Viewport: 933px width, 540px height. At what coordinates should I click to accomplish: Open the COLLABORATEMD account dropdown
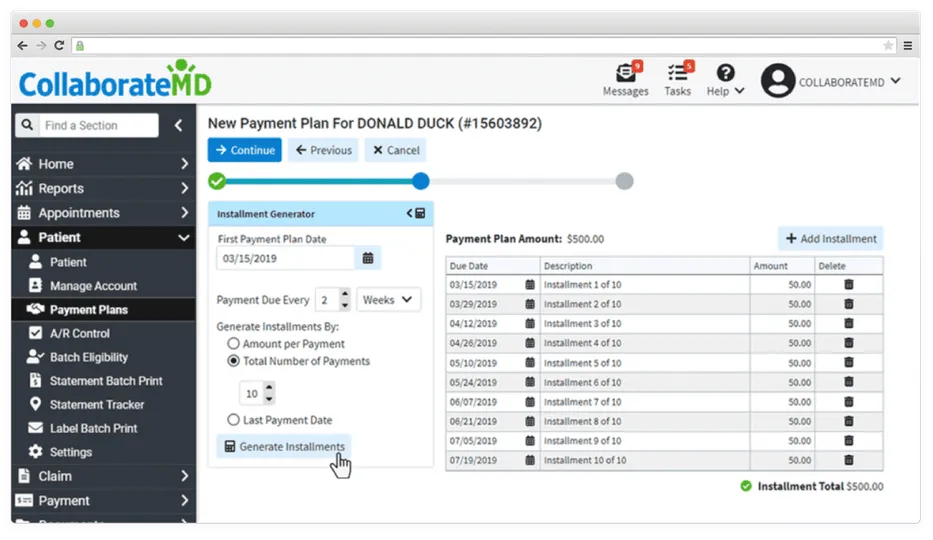point(896,81)
